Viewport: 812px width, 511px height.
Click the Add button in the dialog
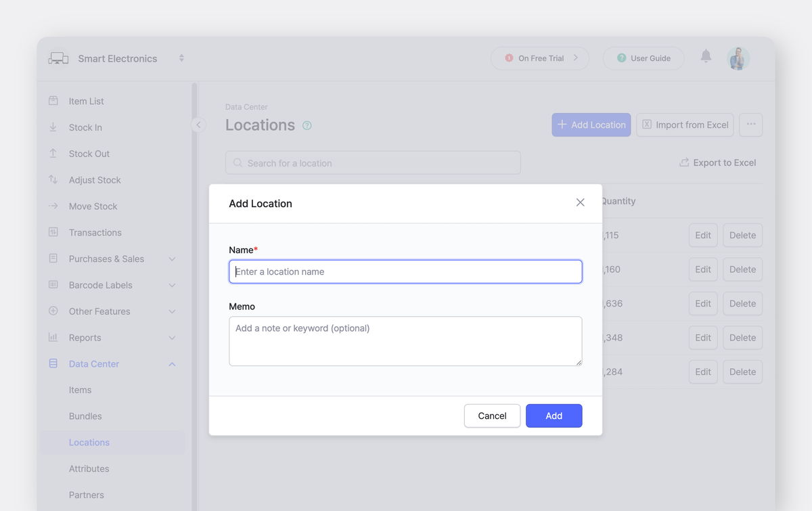coord(554,416)
